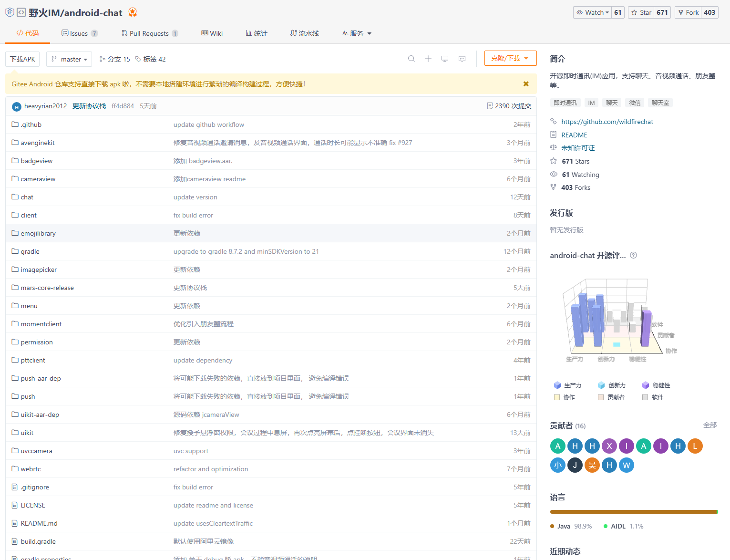Screen dimensions: 730x560
Task: Open the mars-core-release folder
Action: 47,288
